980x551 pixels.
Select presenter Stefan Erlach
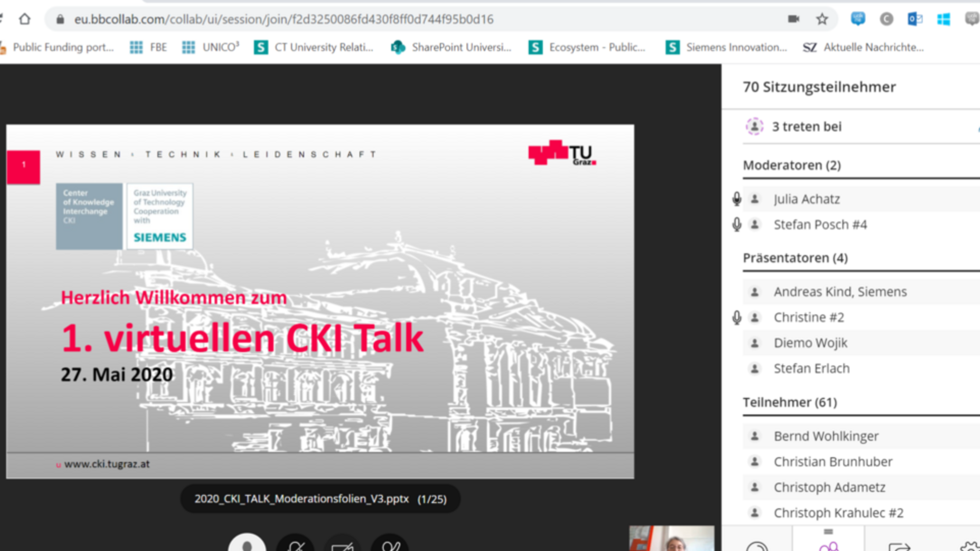812,368
